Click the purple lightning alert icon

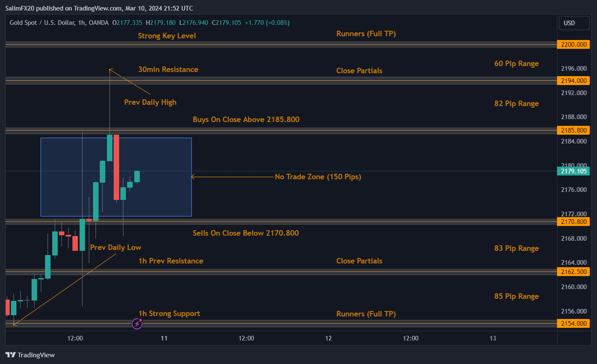pos(137,324)
